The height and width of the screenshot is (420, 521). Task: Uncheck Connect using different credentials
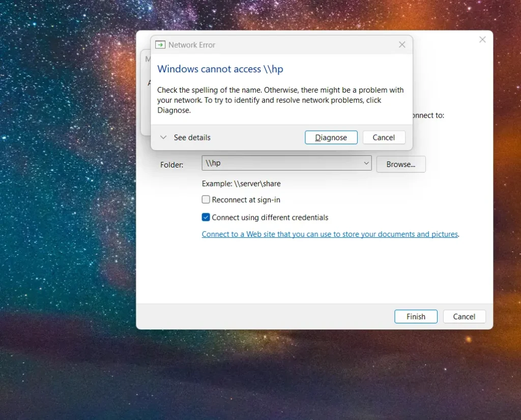point(206,217)
